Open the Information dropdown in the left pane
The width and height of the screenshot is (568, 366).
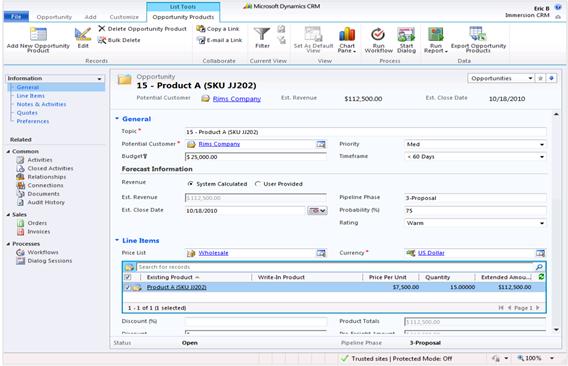[99, 79]
